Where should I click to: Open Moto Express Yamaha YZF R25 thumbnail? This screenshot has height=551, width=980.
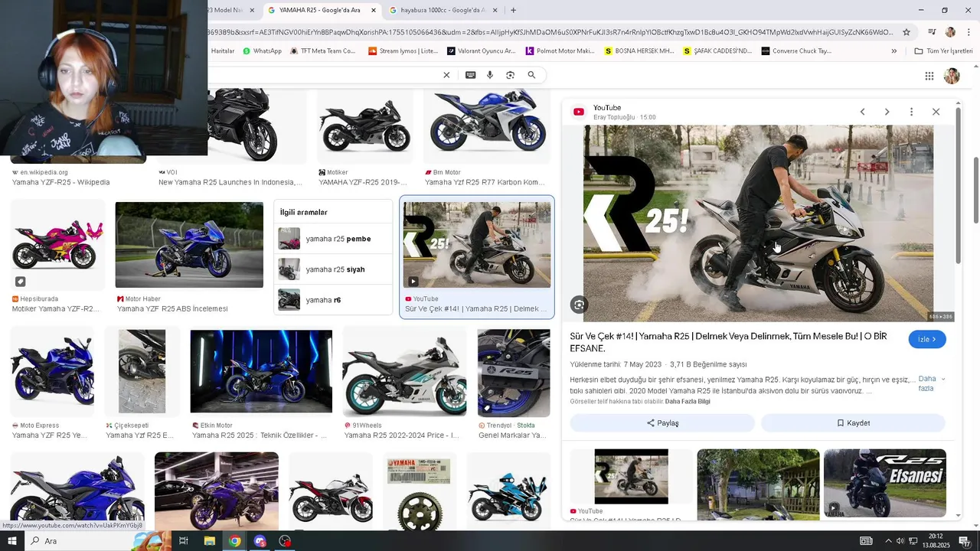(x=52, y=372)
